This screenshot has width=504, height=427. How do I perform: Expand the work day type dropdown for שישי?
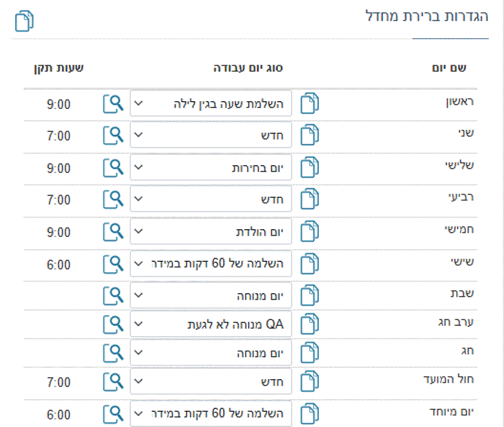(210, 264)
